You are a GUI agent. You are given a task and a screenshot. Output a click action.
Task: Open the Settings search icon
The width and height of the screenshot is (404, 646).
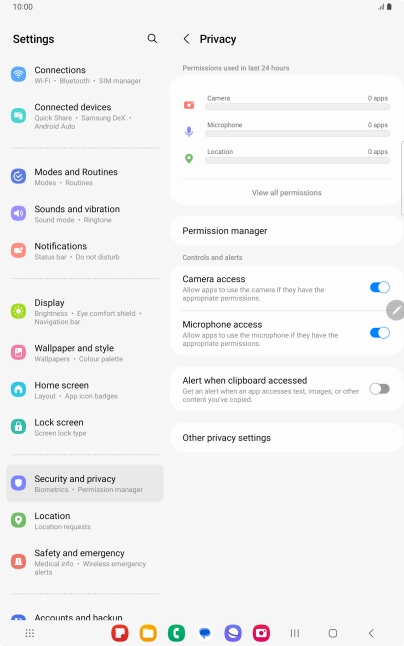coord(152,39)
